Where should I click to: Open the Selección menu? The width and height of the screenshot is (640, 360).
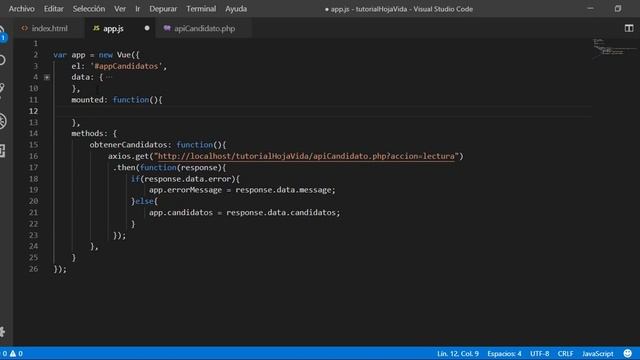[x=89, y=9]
